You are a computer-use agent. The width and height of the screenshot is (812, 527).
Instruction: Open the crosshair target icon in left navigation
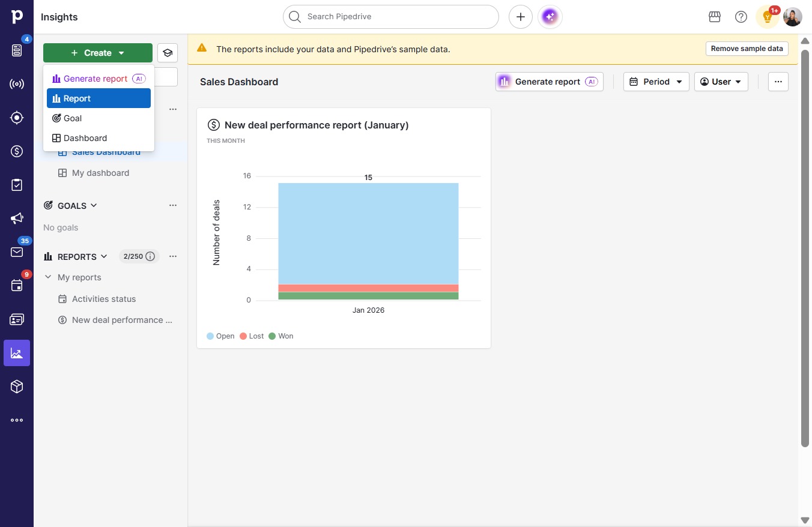click(17, 118)
